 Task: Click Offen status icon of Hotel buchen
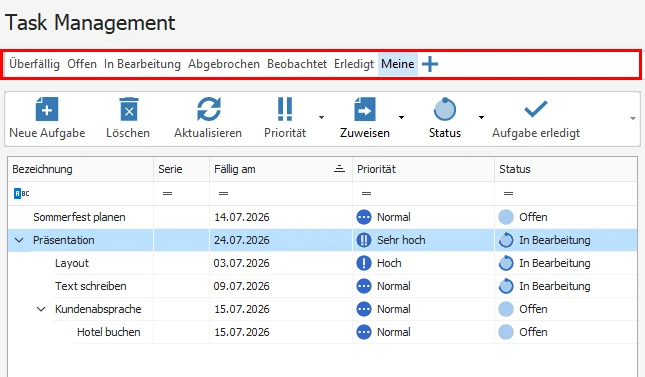(506, 332)
